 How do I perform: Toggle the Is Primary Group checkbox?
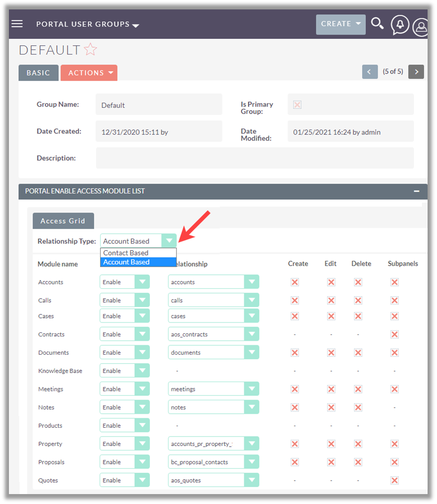point(297,105)
